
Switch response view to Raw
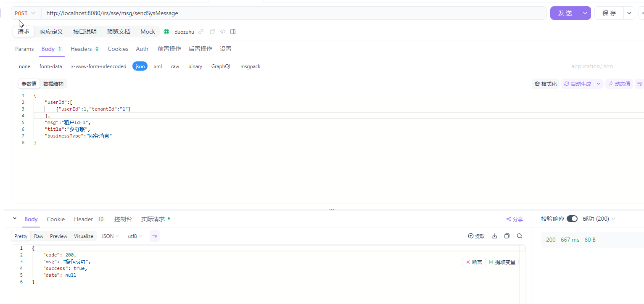39,236
